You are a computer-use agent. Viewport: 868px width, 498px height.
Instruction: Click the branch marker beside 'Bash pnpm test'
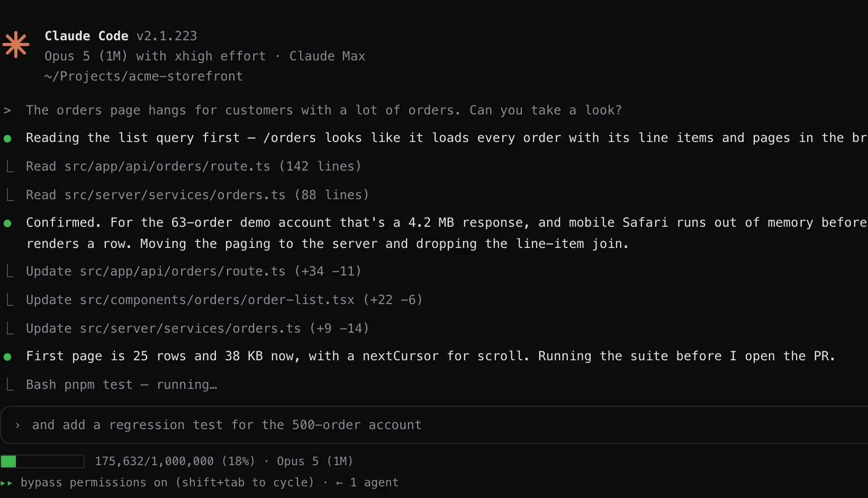coord(10,385)
